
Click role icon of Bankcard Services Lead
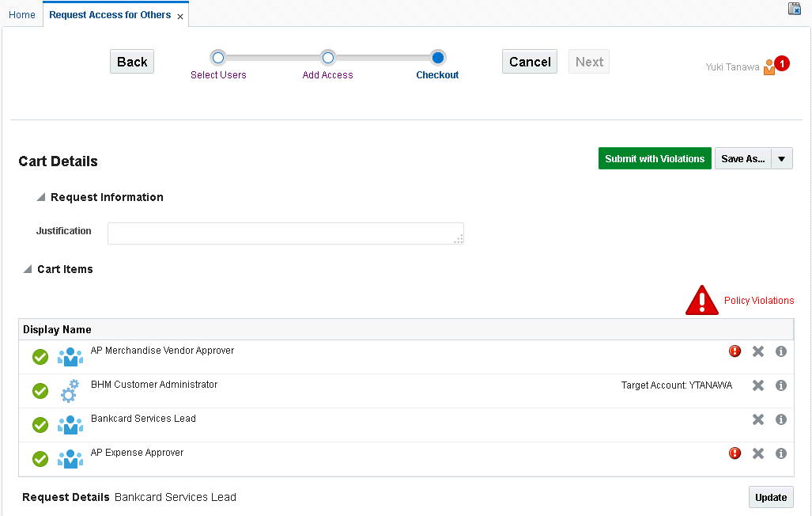click(70, 425)
